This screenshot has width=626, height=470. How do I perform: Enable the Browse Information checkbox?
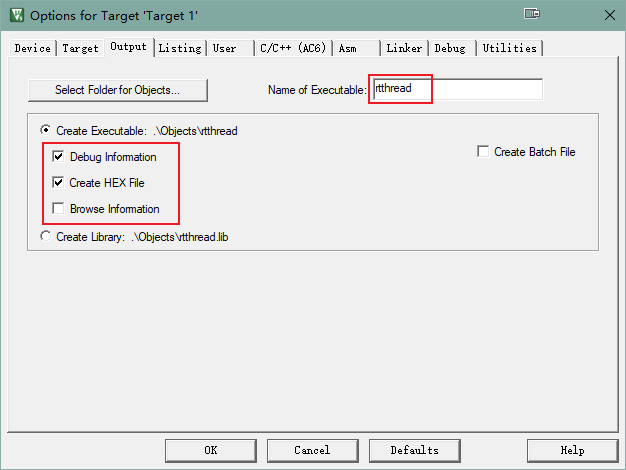(x=59, y=209)
